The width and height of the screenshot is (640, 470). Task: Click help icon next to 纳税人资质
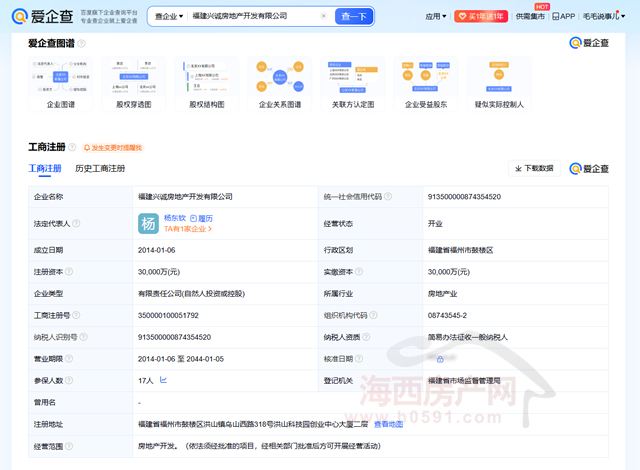(x=366, y=337)
